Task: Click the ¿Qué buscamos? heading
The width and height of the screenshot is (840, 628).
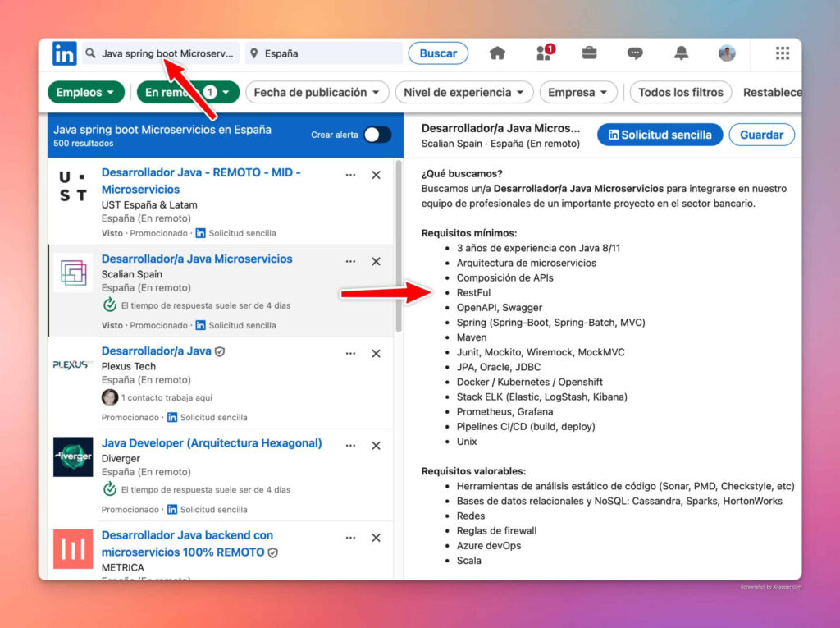Action: (x=462, y=173)
